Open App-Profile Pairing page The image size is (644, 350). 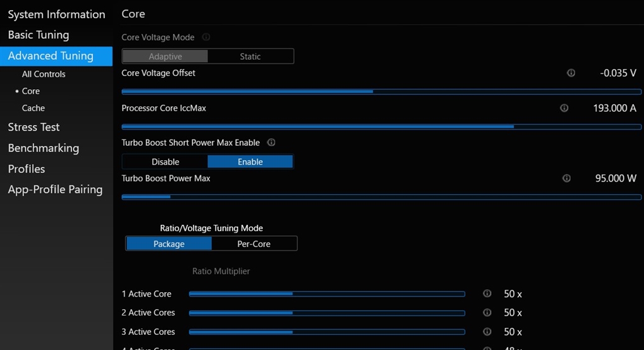coord(55,190)
